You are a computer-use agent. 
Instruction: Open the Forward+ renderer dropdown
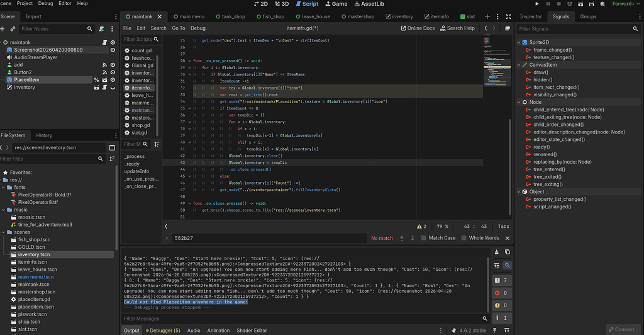click(x=625, y=4)
